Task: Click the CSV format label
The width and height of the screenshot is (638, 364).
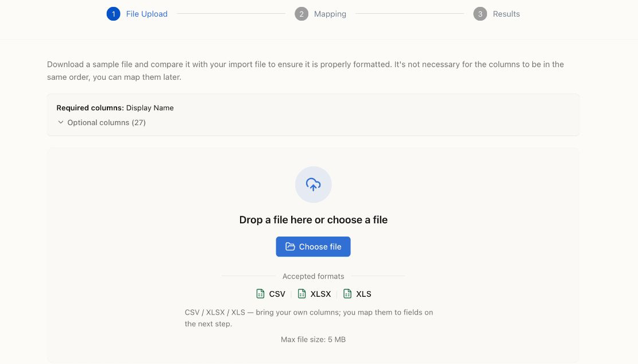Action: point(277,293)
